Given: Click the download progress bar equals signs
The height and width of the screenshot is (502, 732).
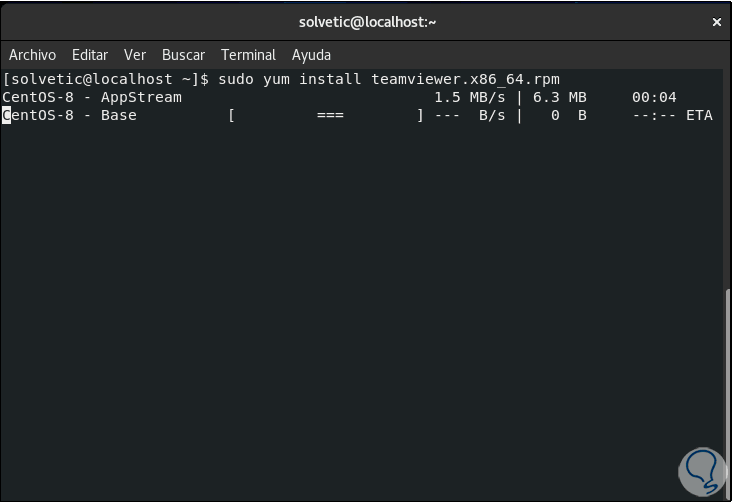Looking at the screenshot, I should click(x=330, y=115).
